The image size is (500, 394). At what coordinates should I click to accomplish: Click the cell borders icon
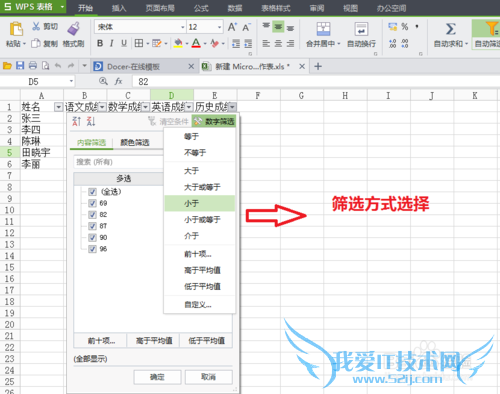[139, 43]
